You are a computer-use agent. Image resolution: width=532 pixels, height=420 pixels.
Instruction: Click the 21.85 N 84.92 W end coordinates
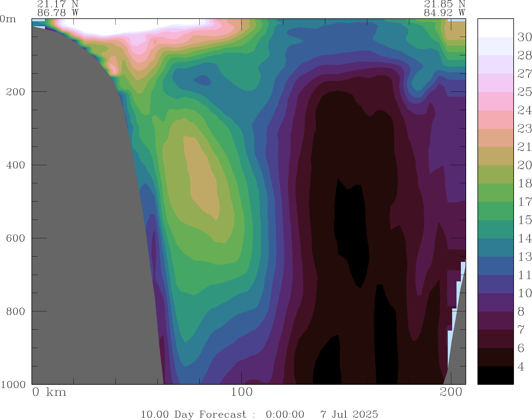point(444,8)
